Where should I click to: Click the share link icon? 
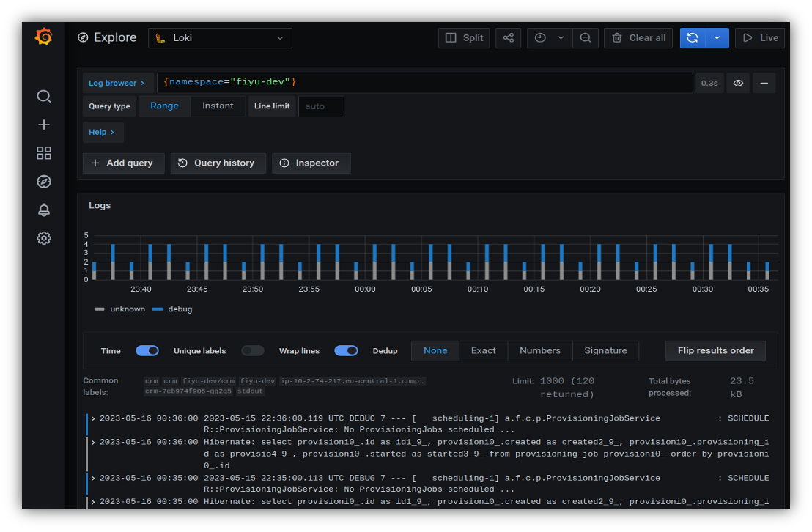click(x=508, y=38)
